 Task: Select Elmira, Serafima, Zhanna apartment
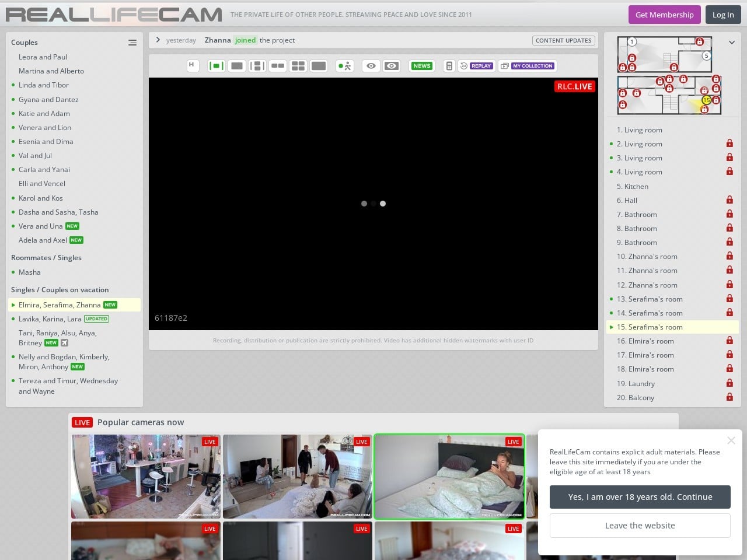[x=74, y=305]
